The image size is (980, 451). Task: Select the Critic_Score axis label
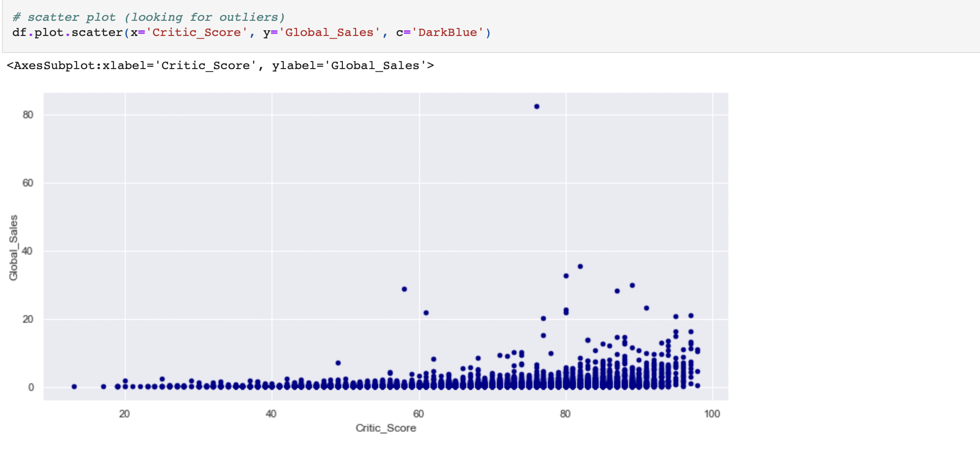point(385,428)
